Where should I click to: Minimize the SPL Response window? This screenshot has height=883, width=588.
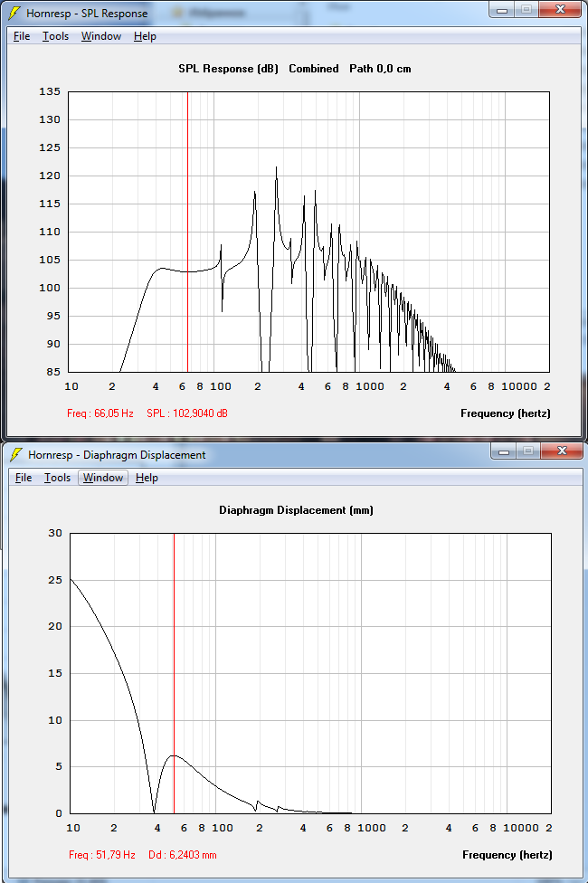502,10
